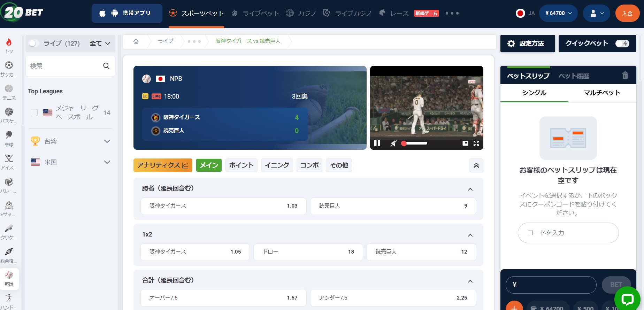The width and height of the screenshot is (644, 310).
Task: Clear betslip with trash icon
Action: click(x=625, y=75)
